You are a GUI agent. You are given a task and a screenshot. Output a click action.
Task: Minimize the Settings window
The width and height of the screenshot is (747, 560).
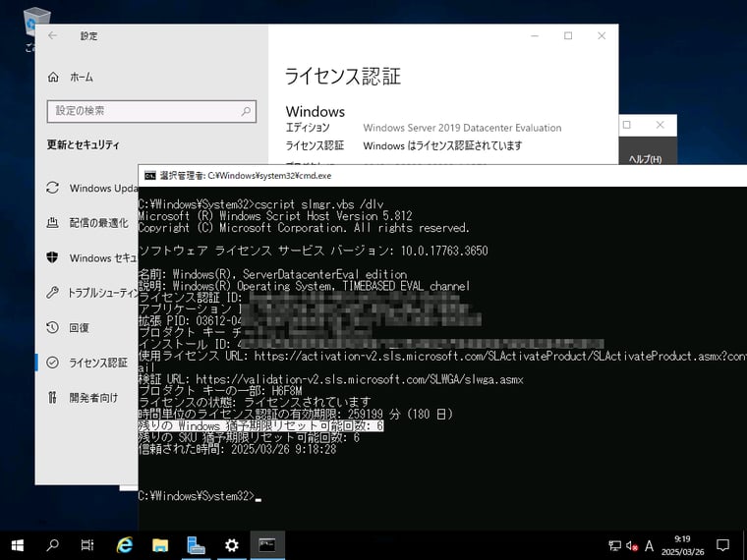(x=535, y=35)
